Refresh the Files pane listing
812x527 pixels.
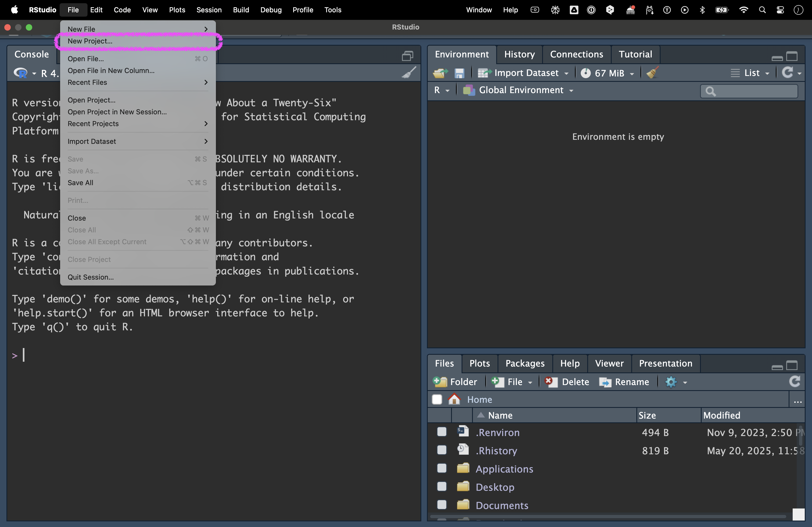click(x=795, y=382)
